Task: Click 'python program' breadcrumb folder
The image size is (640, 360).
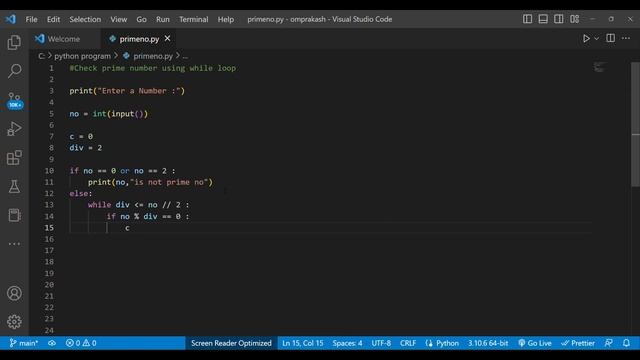Action: [x=82, y=56]
